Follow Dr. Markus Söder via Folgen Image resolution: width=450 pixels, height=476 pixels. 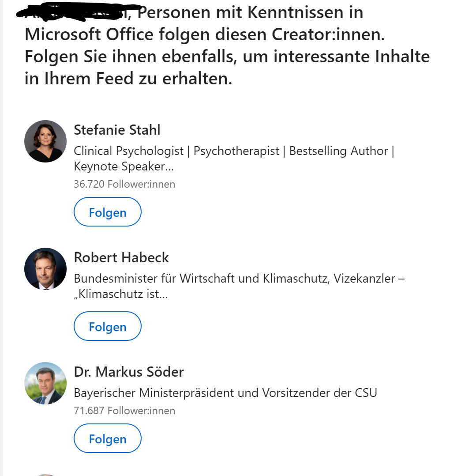(x=108, y=439)
